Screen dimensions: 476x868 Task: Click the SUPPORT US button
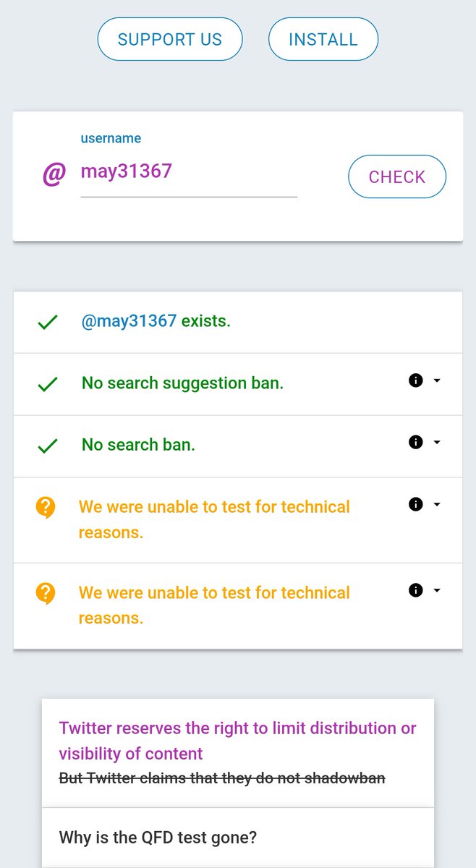click(x=170, y=39)
